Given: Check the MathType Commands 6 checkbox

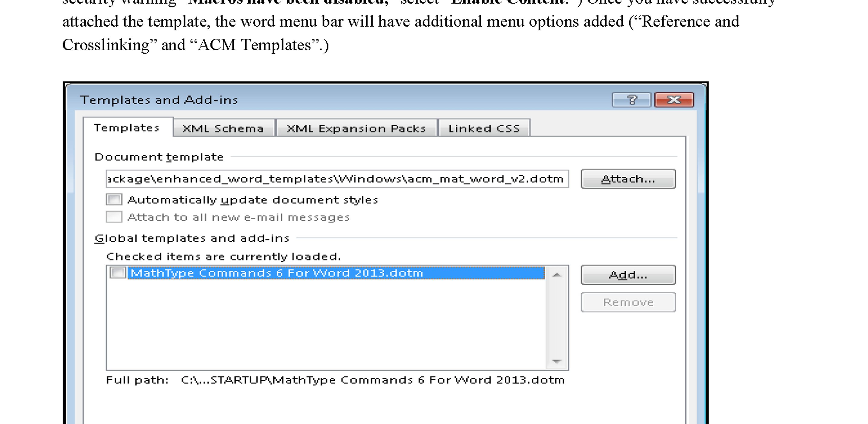Looking at the screenshot, I should tap(118, 273).
